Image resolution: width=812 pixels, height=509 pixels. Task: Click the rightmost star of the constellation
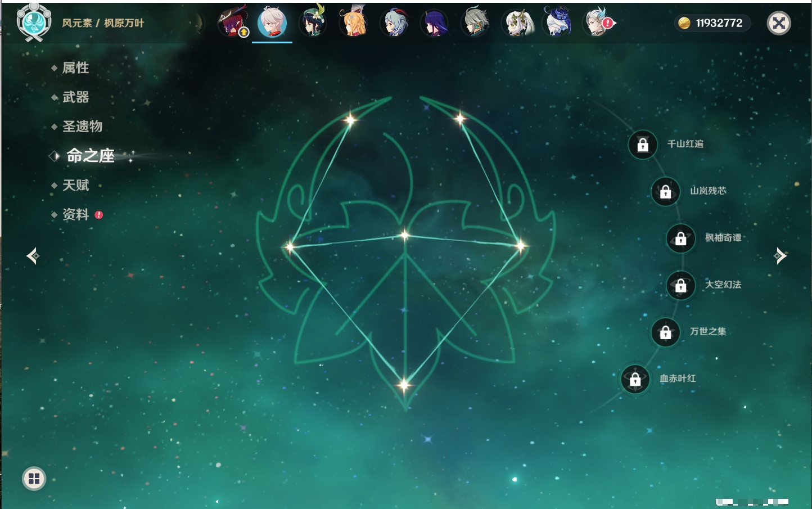coord(521,245)
